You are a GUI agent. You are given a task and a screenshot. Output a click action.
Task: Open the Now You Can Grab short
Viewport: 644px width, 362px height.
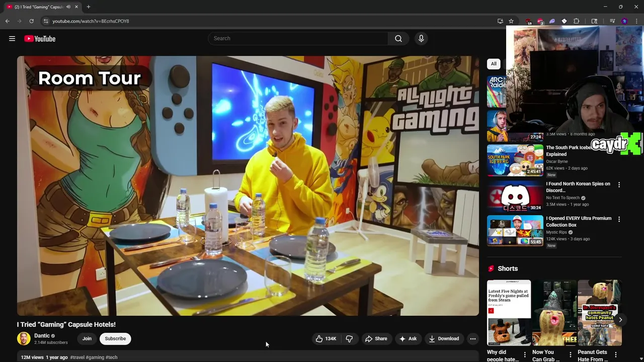(554, 313)
